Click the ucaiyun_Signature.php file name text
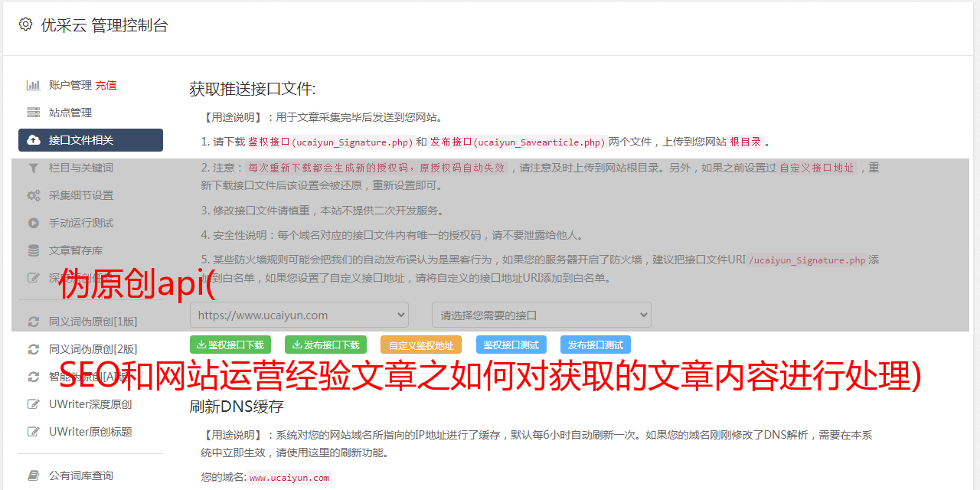The width and height of the screenshot is (980, 490). coord(352,142)
